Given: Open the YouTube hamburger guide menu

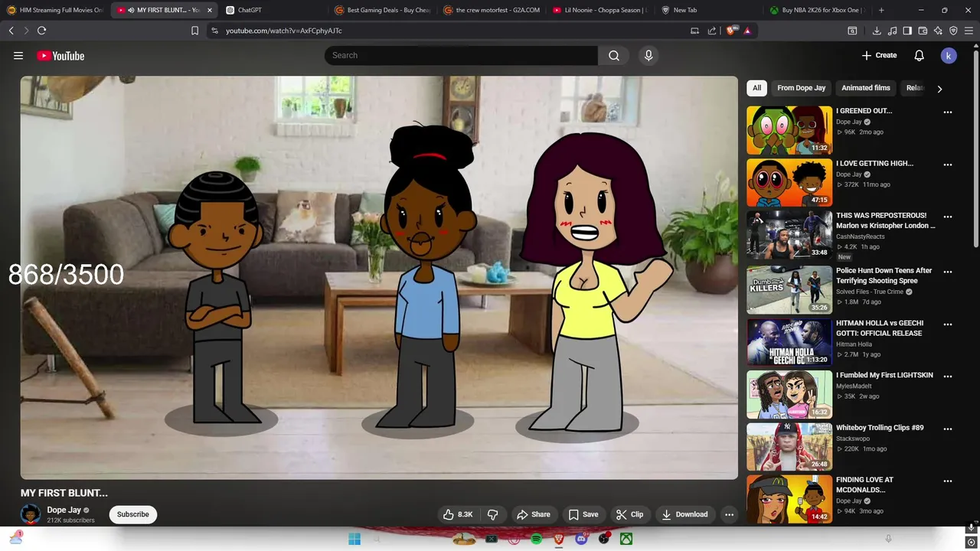Looking at the screenshot, I should (x=18, y=55).
